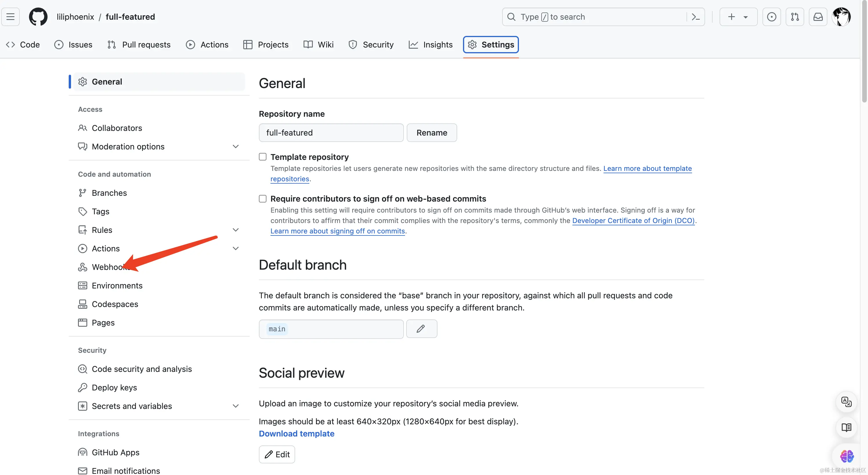Click the Rename button

tap(432, 133)
